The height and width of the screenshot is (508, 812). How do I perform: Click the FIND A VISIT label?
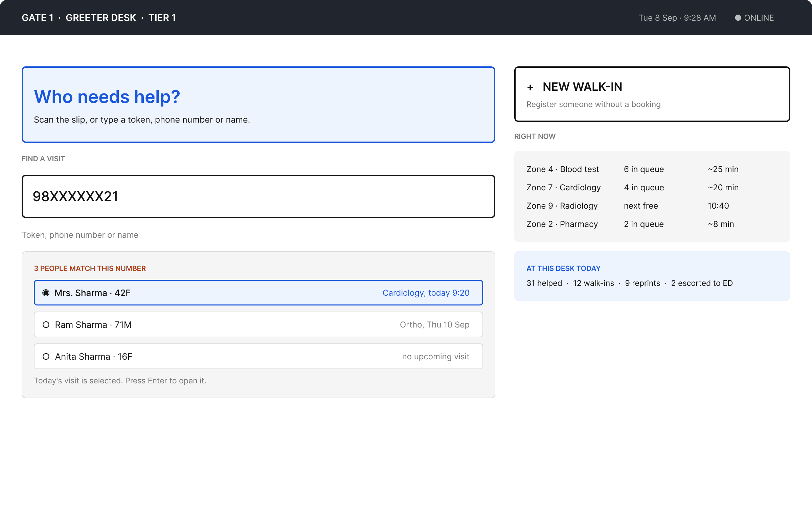(43, 158)
